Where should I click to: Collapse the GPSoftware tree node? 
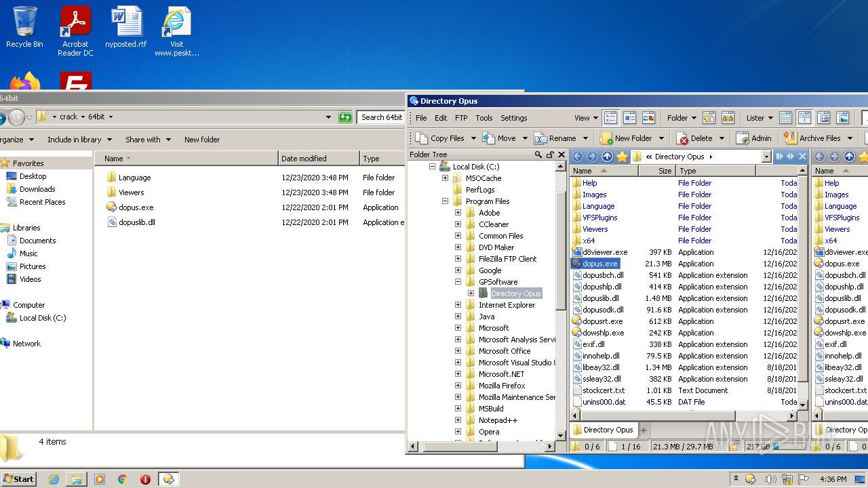(x=458, y=282)
